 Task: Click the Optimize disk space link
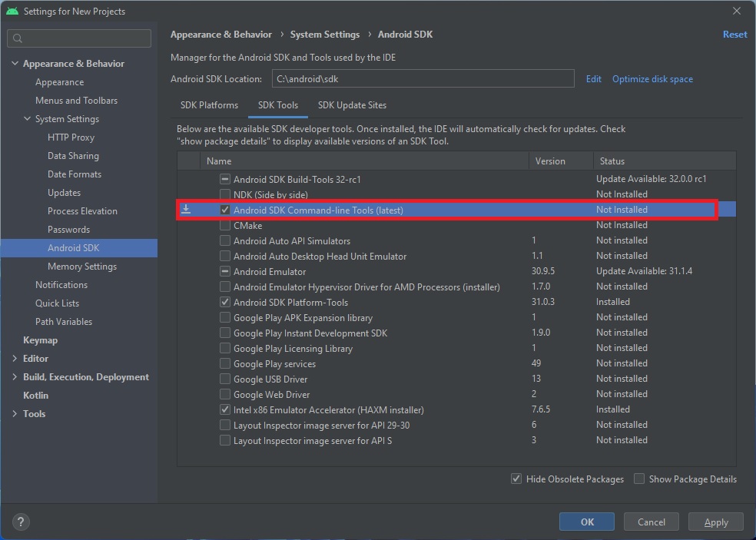[652, 79]
